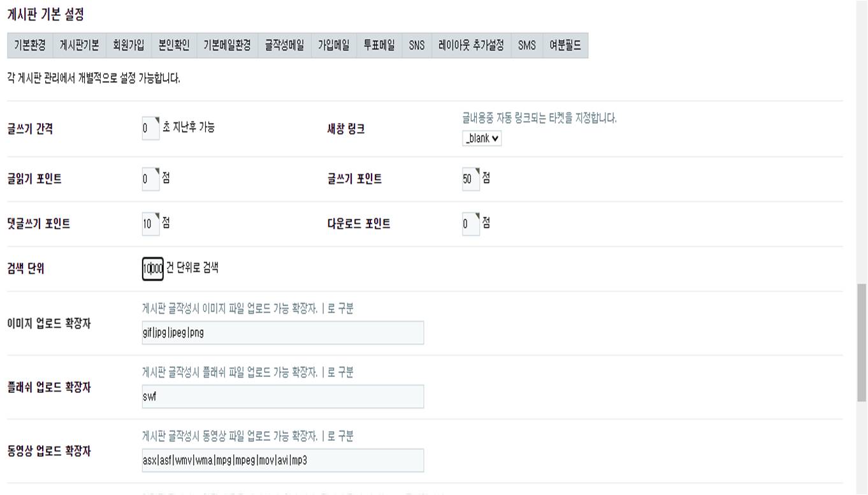
Task: Click the 동영상 업로드 확장자 text box
Action: 282,460
